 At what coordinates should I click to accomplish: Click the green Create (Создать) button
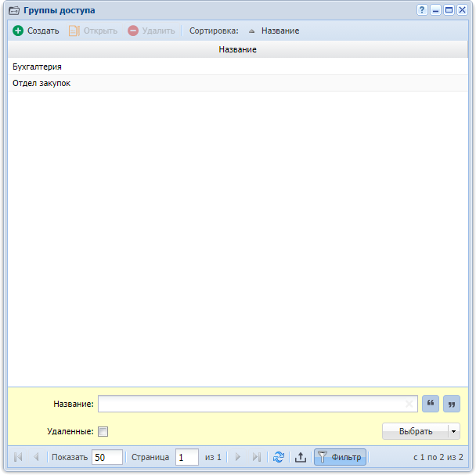(36, 31)
